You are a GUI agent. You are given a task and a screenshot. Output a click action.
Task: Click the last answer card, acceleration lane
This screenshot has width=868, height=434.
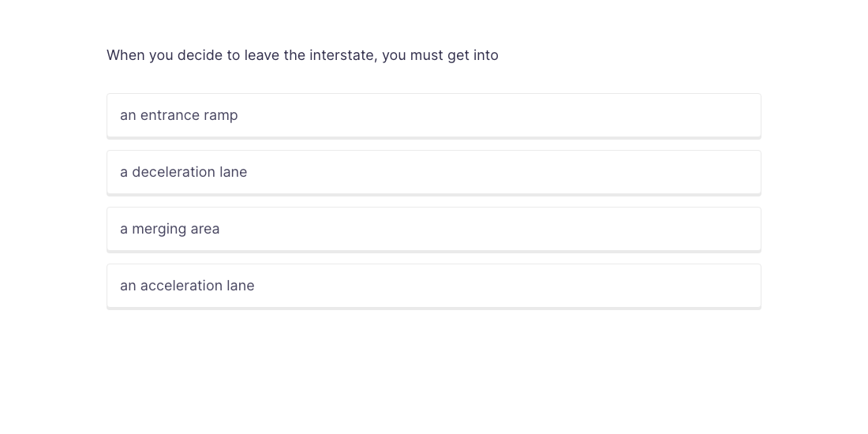point(433,286)
